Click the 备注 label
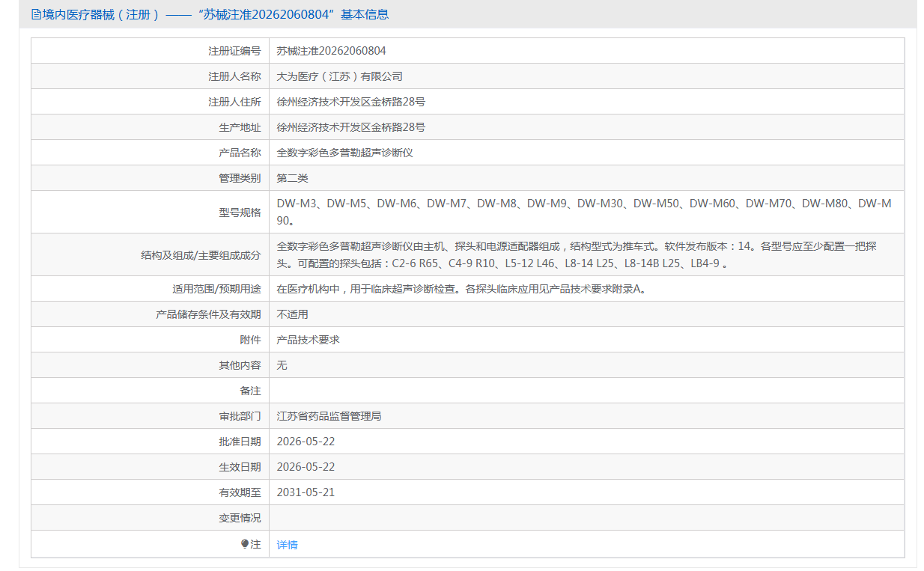This screenshot has height=571, width=924. [250, 391]
